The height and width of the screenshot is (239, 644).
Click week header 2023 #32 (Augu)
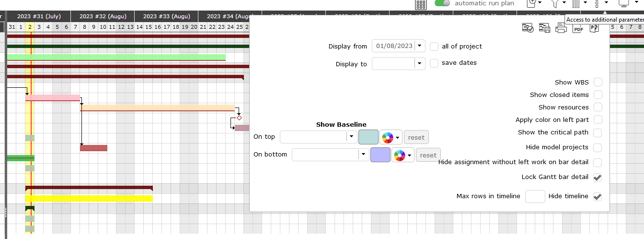[103, 16]
